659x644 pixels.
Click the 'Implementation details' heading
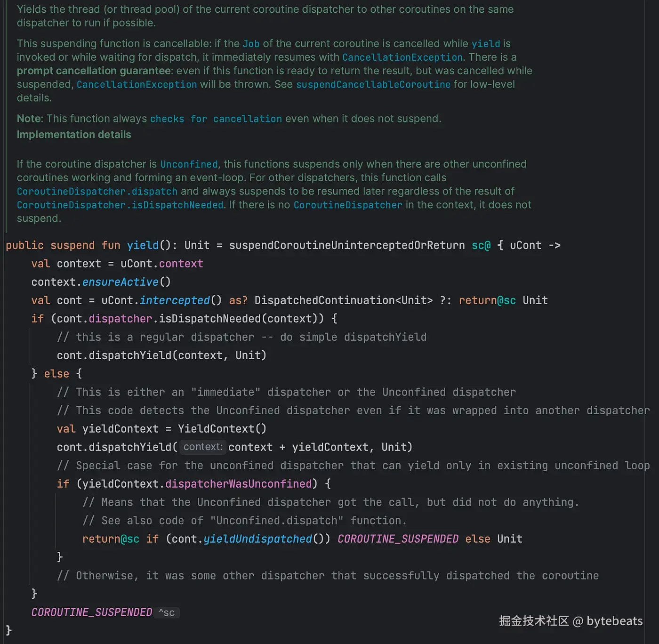click(74, 135)
